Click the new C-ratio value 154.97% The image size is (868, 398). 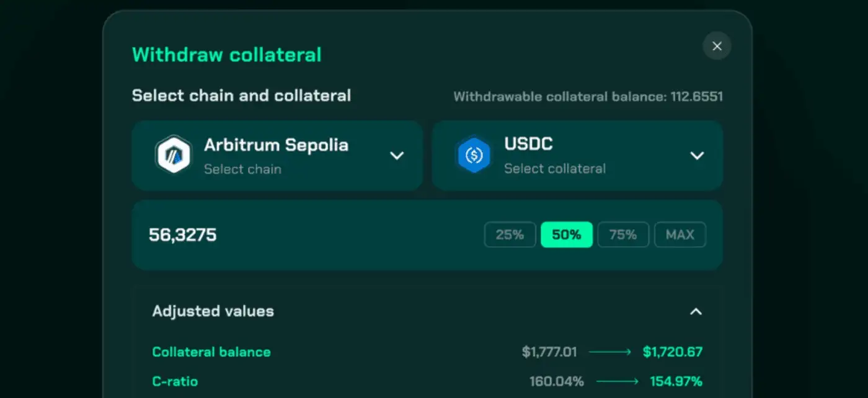676,381
